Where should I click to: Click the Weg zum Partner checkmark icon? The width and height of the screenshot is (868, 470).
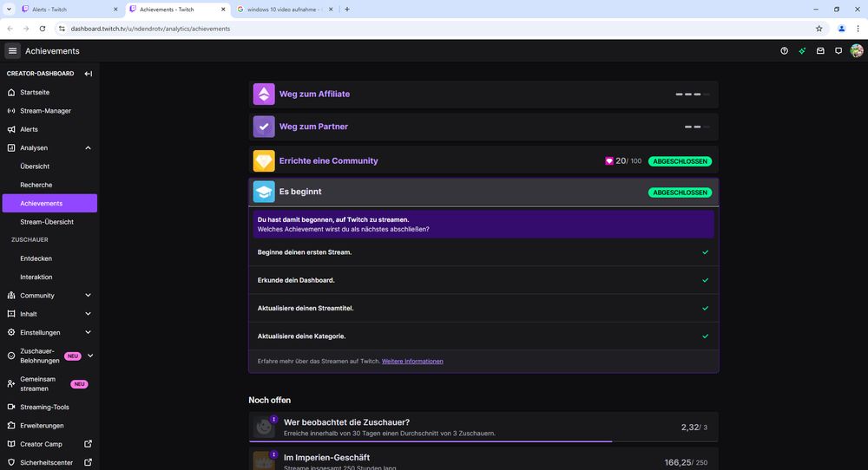264,127
